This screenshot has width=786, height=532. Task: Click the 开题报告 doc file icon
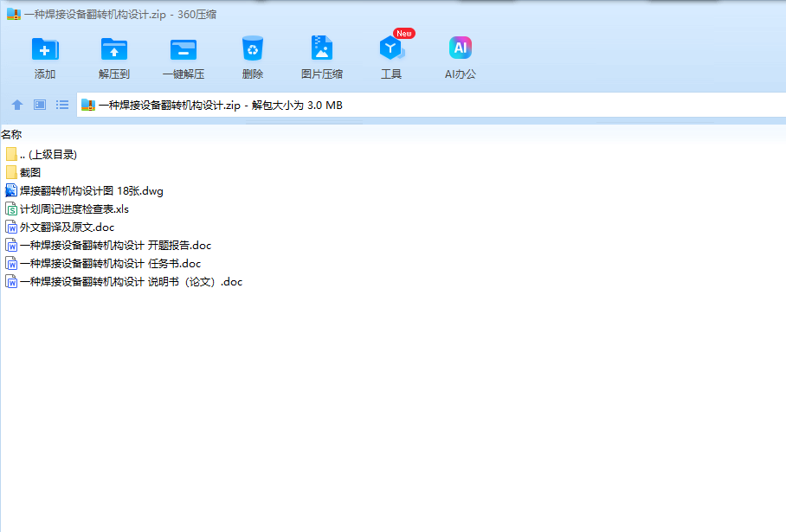11,246
